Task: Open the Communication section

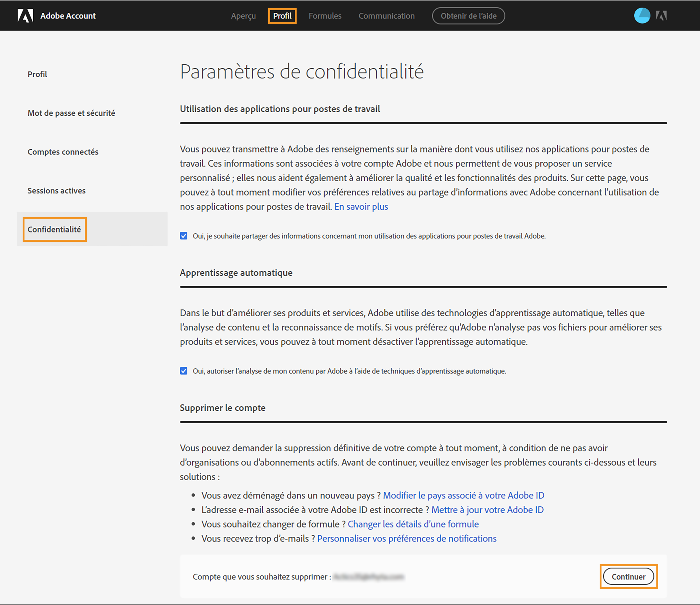Action: 386,16
